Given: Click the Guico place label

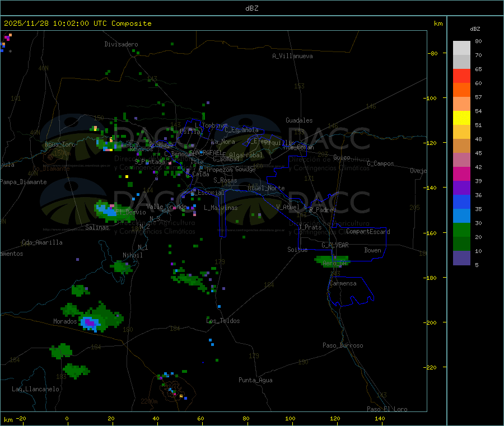Looking at the screenshot, I should (x=342, y=157).
